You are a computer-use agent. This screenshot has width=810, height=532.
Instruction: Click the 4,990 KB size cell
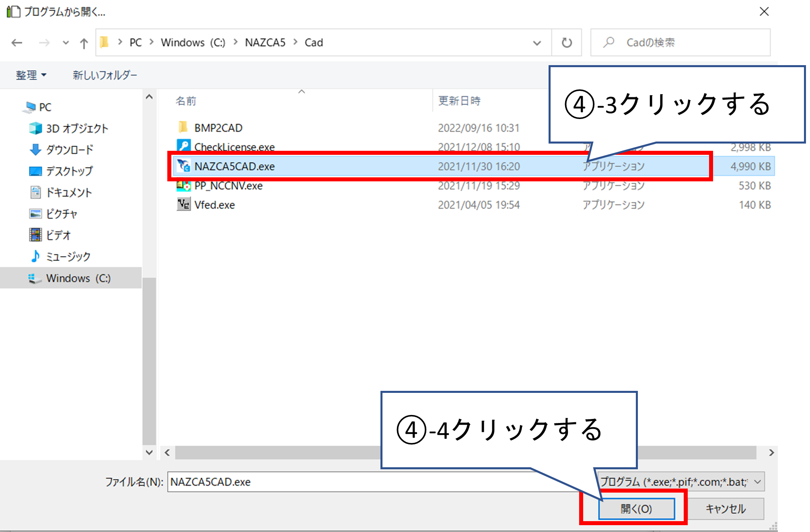tap(750, 166)
